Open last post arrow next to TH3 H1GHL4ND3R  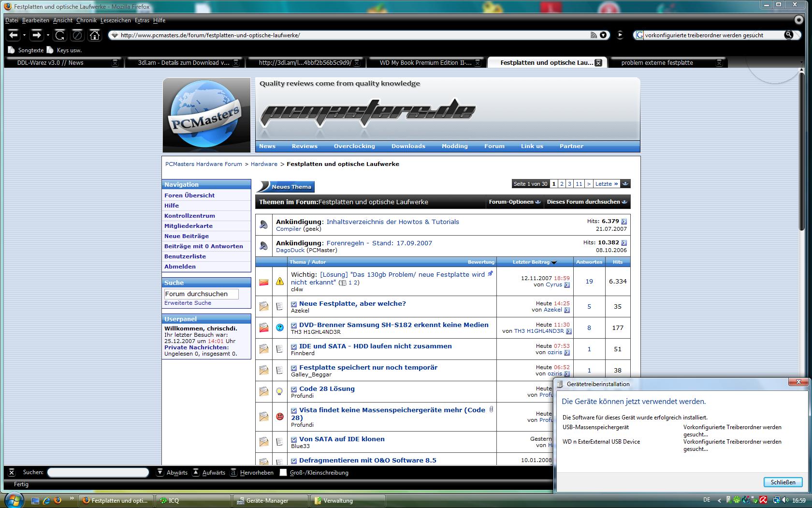pyautogui.click(x=569, y=331)
